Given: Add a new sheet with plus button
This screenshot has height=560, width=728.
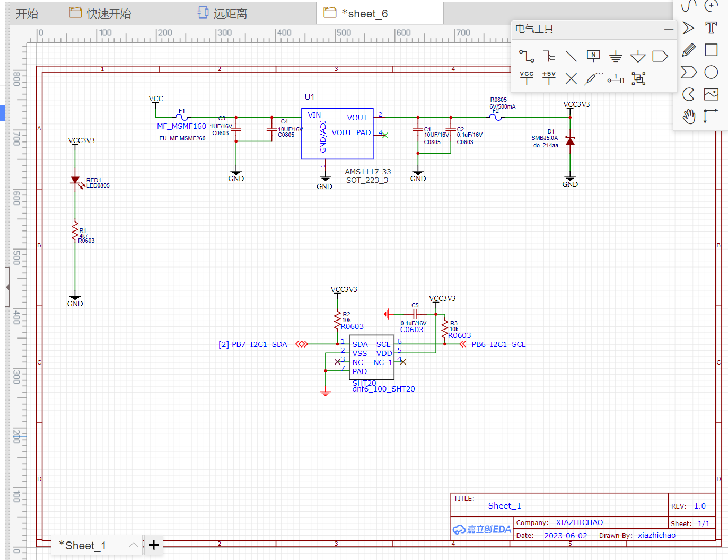Looking at the screenshot, I should pos(154,545).
